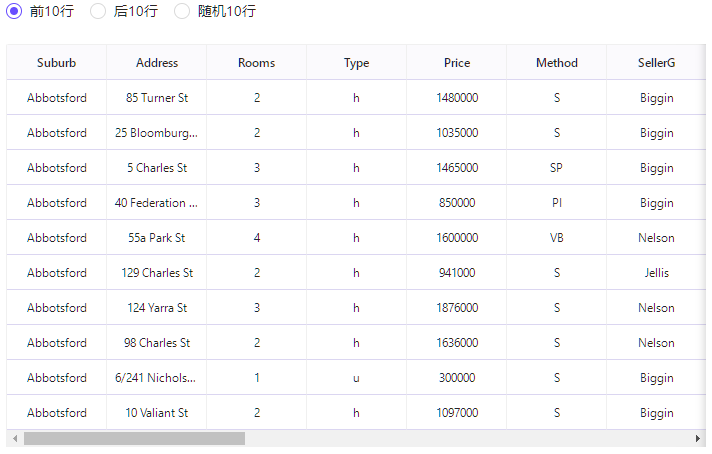Select the 前10行 radio button
This screenshot has height=454, width=712.
click(x=15, y=12)
